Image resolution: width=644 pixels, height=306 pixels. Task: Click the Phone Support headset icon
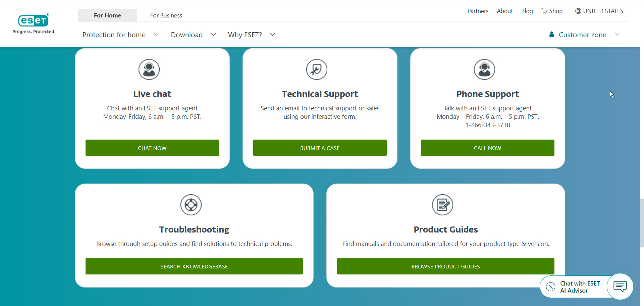(x=484, y=69)
